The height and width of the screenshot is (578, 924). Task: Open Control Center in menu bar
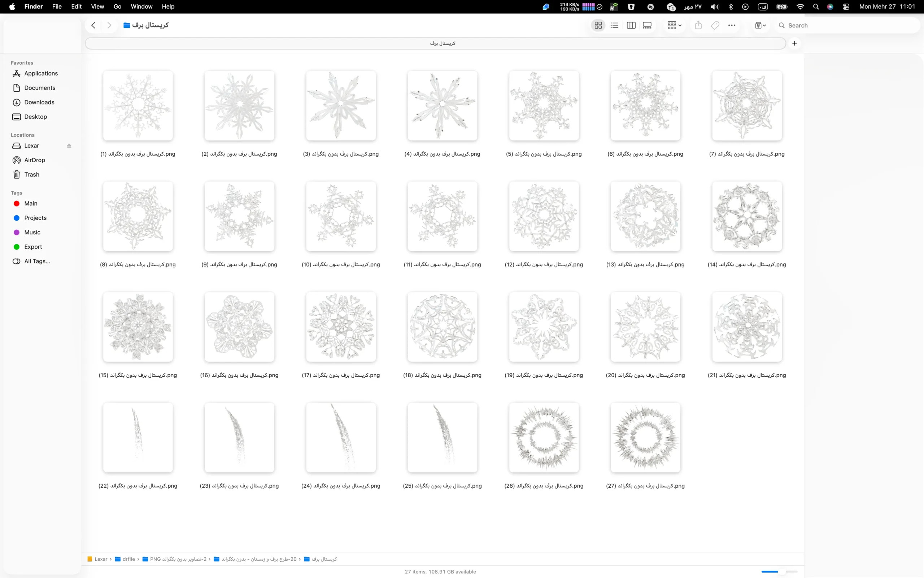pyautogui.click(x=846, y=7)
